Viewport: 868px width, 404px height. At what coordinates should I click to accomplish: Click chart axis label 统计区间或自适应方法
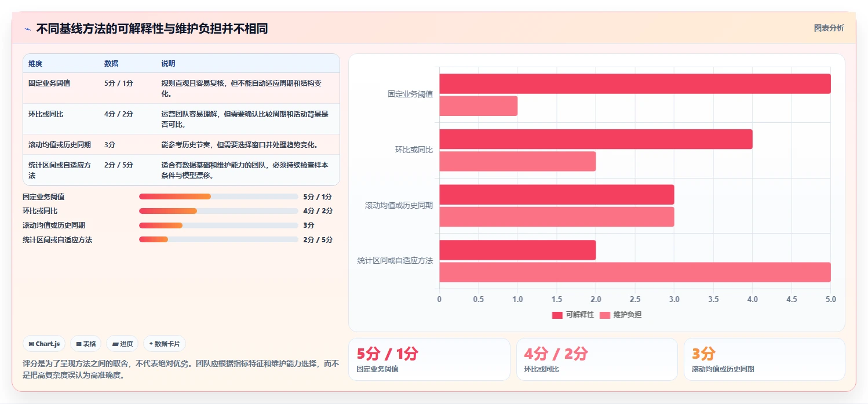[395, 261]
